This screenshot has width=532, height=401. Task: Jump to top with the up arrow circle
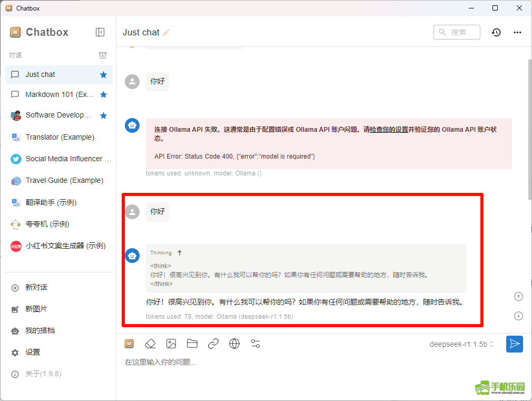click(x=518, y=297)
